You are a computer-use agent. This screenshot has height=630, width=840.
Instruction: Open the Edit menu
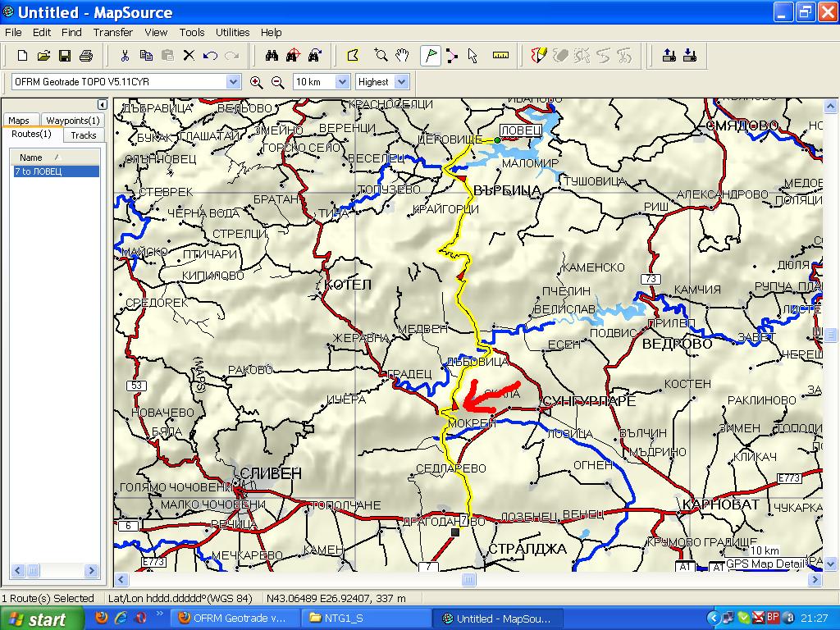[x=42, y=32]
